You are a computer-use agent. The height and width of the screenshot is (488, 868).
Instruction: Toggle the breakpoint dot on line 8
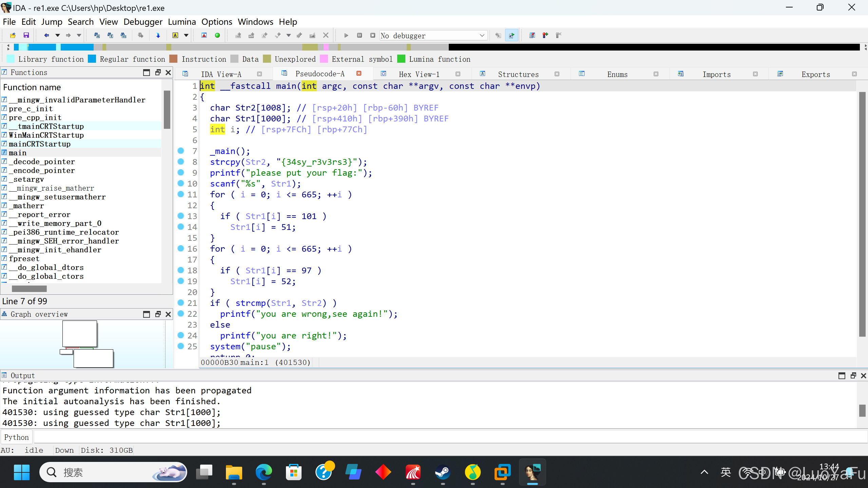[x=181, y=162]
